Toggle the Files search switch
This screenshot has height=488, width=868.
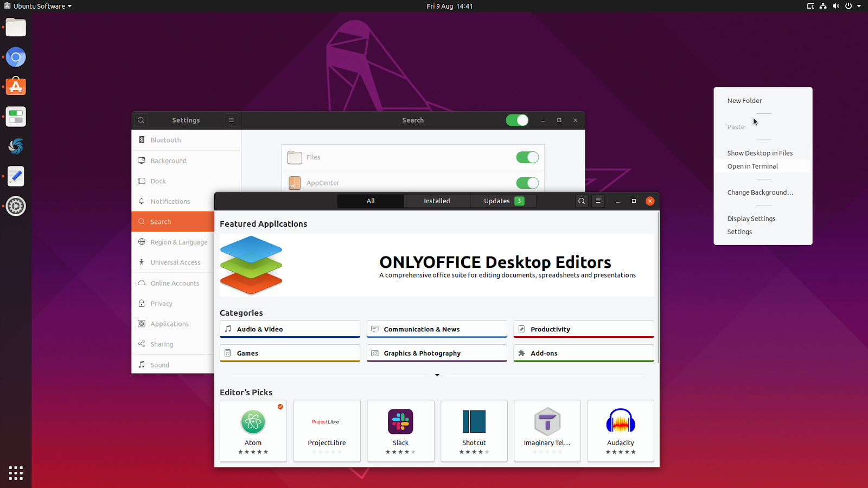(527, 157)
